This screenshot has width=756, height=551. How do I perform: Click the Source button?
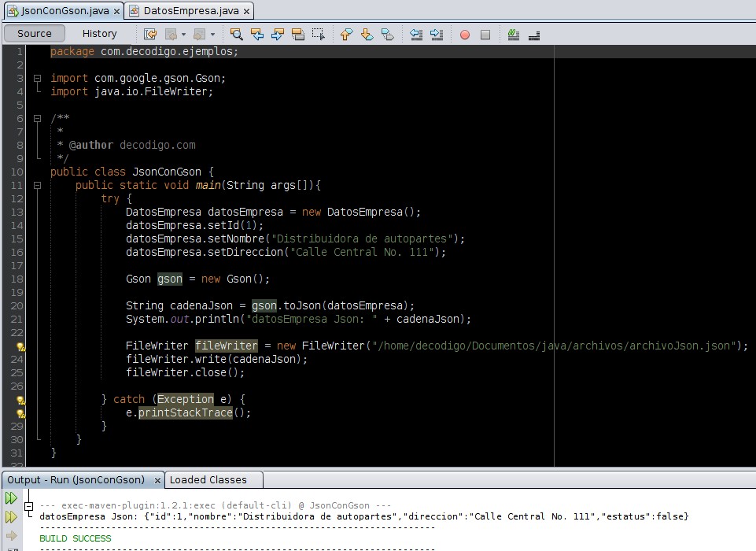(33, 33)
